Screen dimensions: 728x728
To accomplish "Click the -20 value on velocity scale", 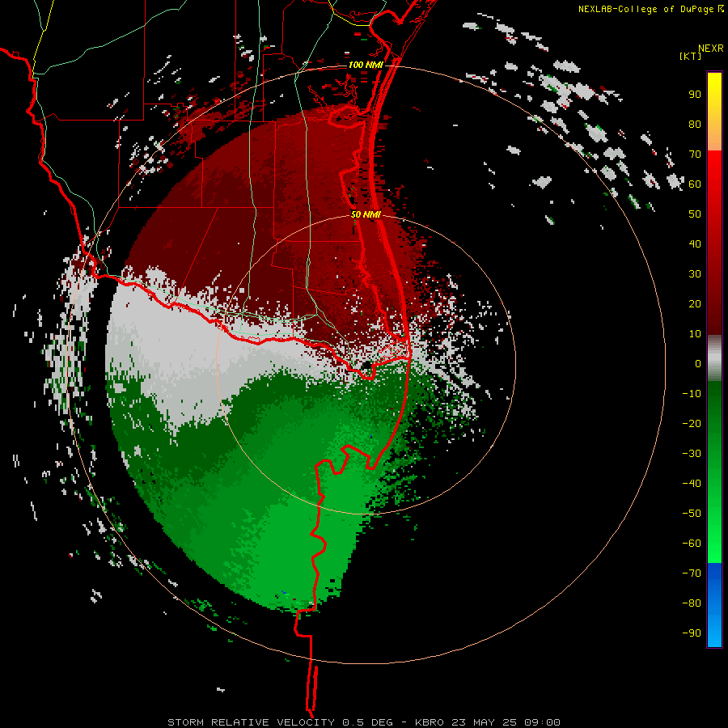I will [x=692, y=424].
